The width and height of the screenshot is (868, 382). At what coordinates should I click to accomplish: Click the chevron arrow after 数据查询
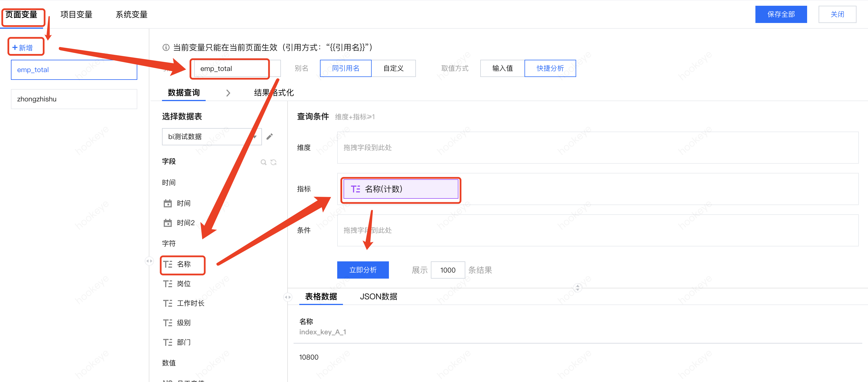point(228,93)
